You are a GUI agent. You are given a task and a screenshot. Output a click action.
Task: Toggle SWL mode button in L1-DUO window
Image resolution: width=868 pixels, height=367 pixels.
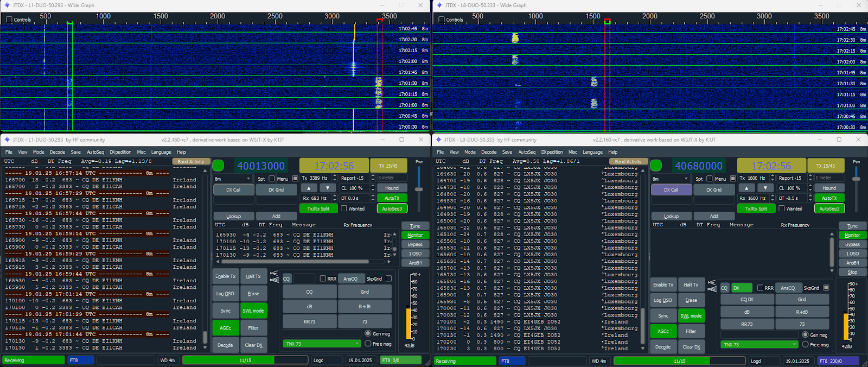pos(253,311)
